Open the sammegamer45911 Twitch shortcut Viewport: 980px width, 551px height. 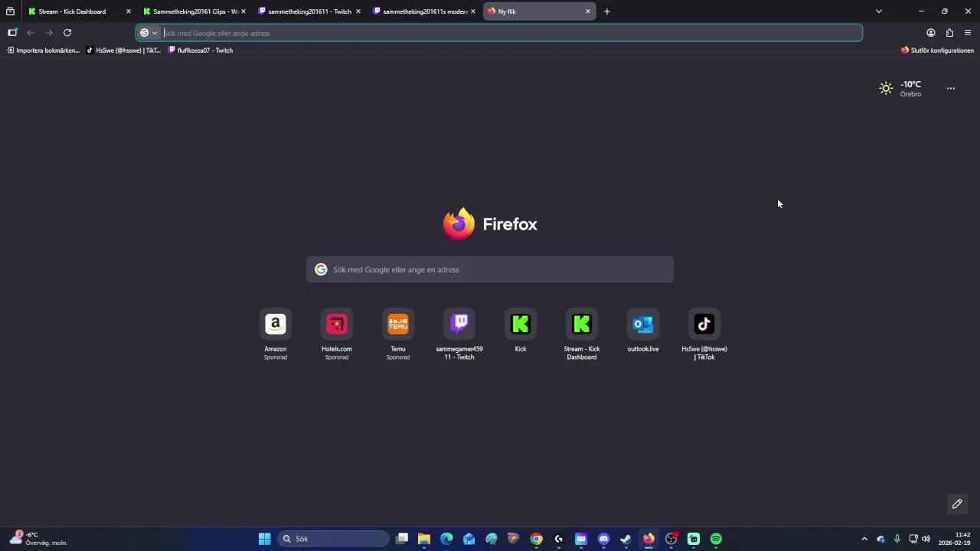(459, 334)
